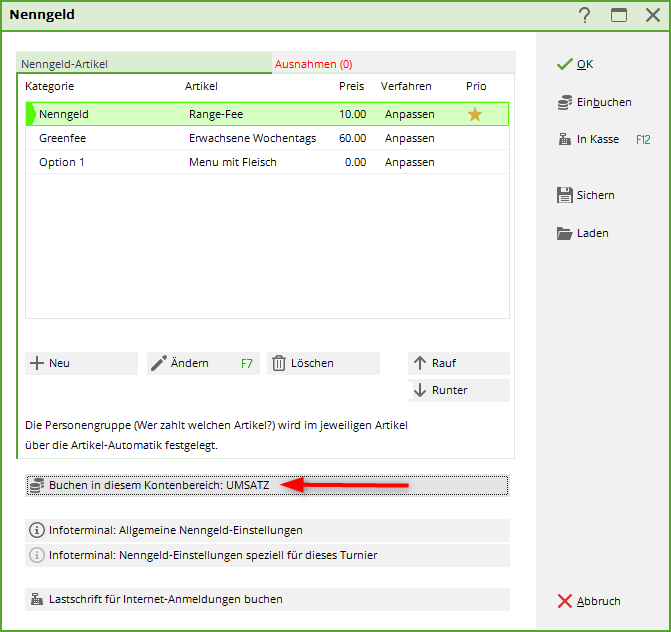
Task: Click the price value 0.00
Action: pyautogui.click(x=355, y=162)
